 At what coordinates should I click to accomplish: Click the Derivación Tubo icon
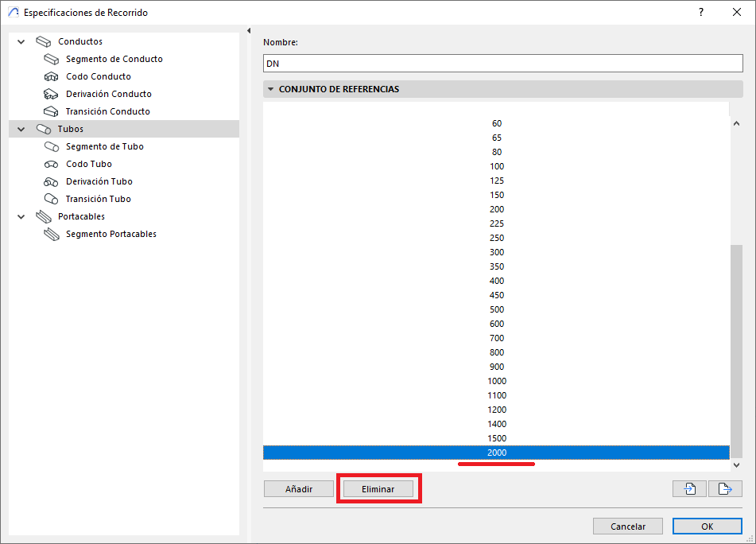click(52, 182)
